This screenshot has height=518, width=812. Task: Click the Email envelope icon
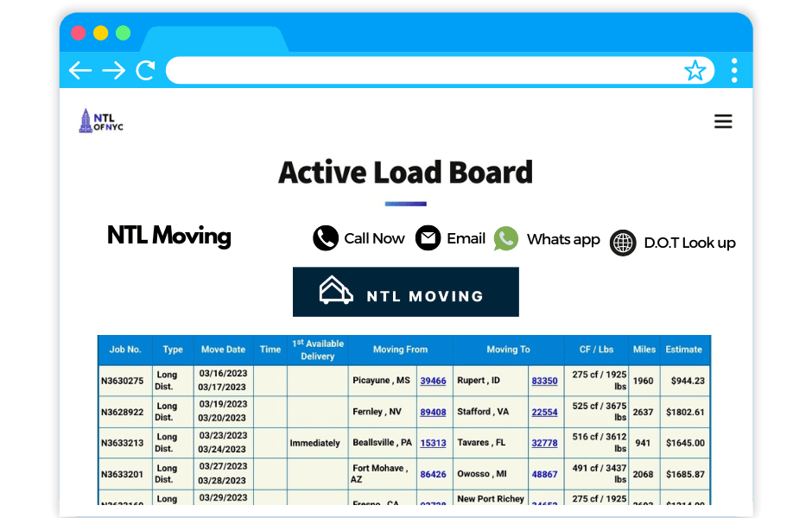(x=428, y=238)
